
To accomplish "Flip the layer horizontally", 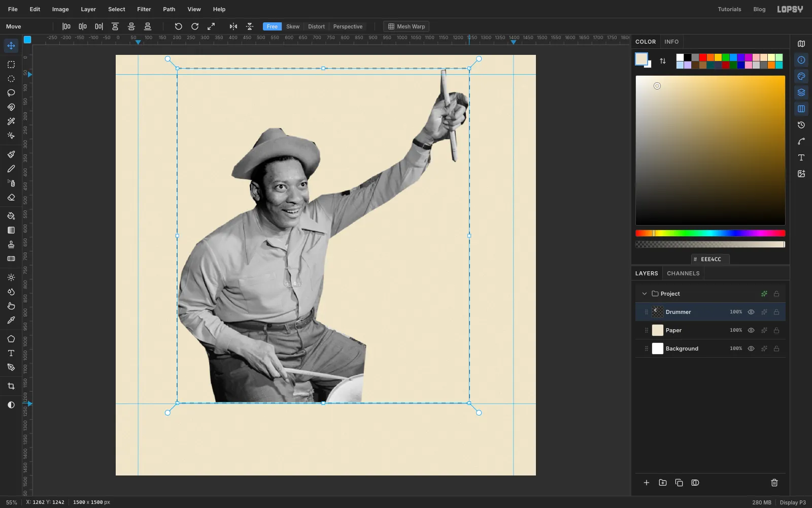I will [x=233, y=26].
